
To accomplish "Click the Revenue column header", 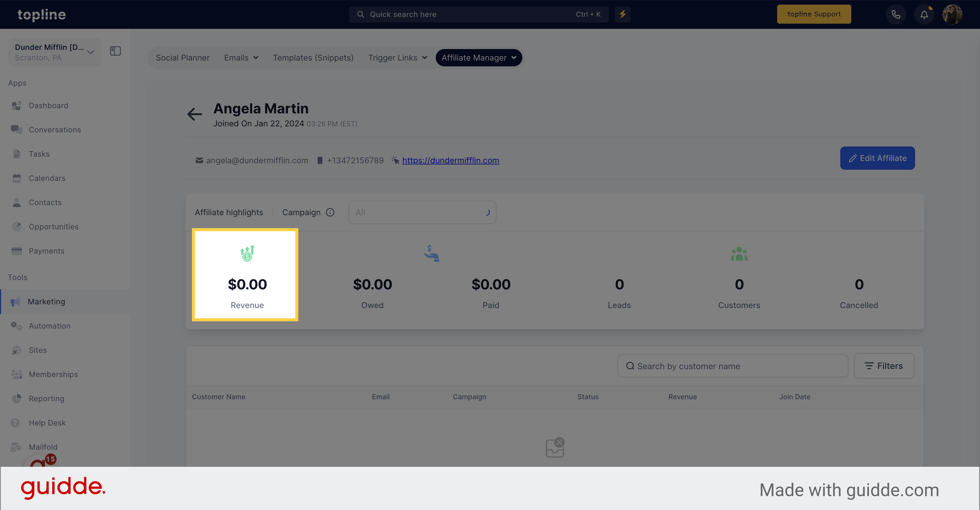I will (682, 397).
